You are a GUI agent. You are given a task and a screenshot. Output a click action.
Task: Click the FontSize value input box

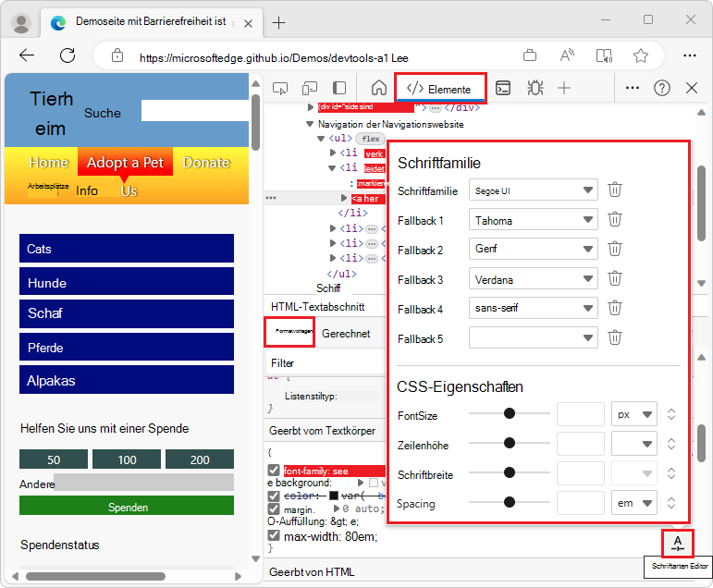(x=581, y=414)
